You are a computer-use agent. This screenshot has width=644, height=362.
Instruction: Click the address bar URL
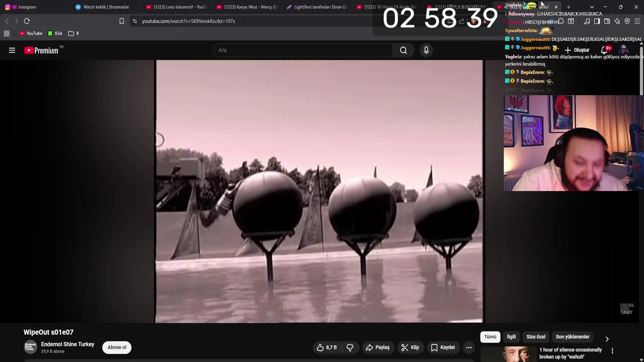click(x=188, y=21)
